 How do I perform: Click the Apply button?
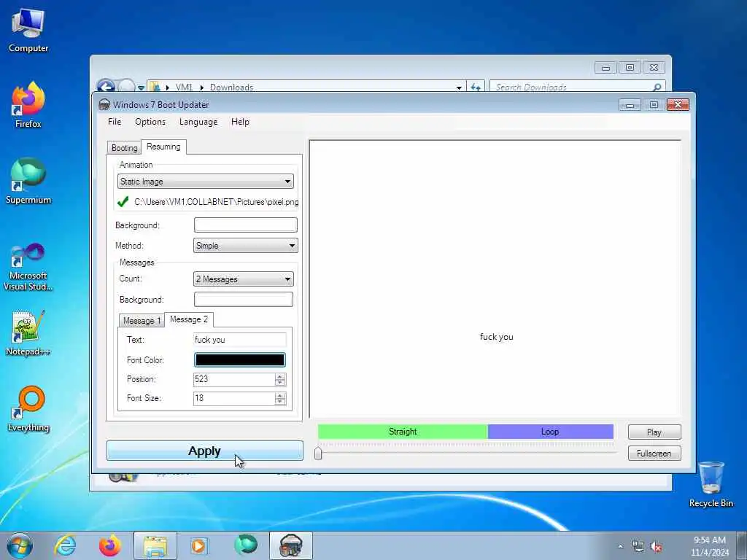click(204, 451)
